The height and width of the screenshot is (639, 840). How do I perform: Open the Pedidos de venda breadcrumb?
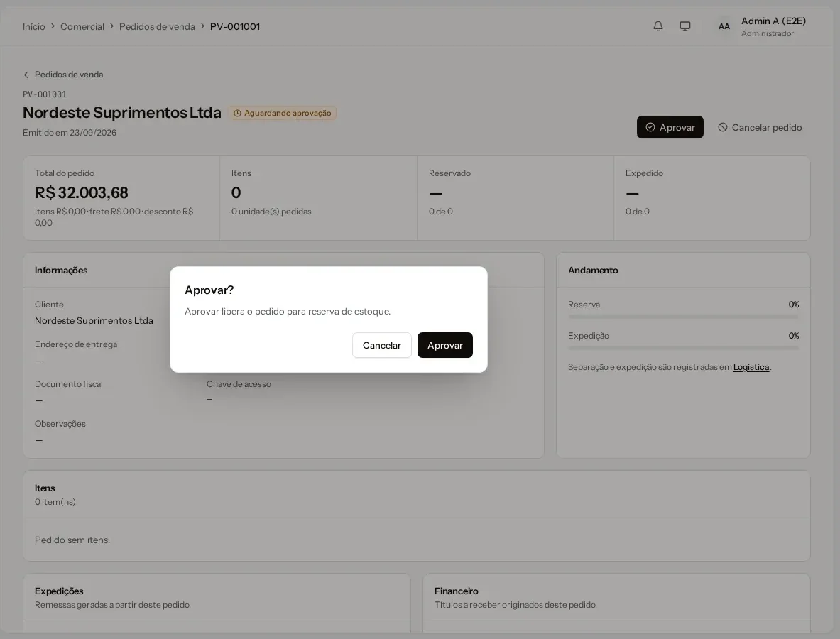(x=157, y=27)
